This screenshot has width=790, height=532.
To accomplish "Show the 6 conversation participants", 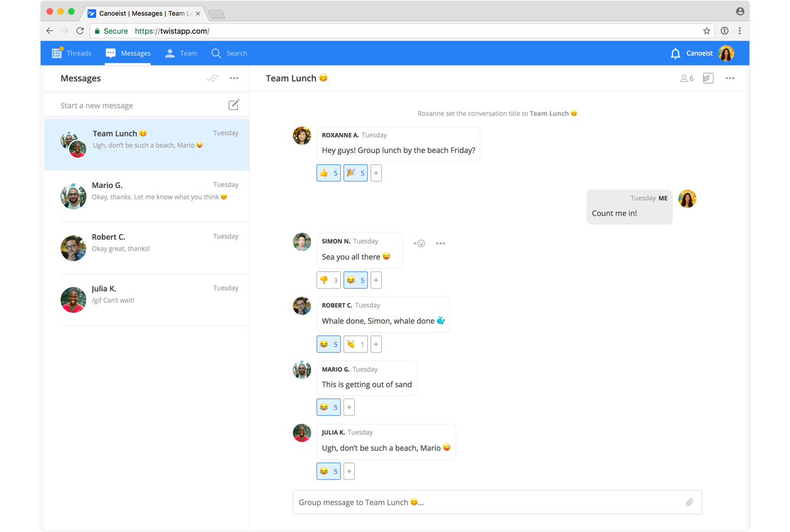I will pyautogui.click(x=687, y=78).
